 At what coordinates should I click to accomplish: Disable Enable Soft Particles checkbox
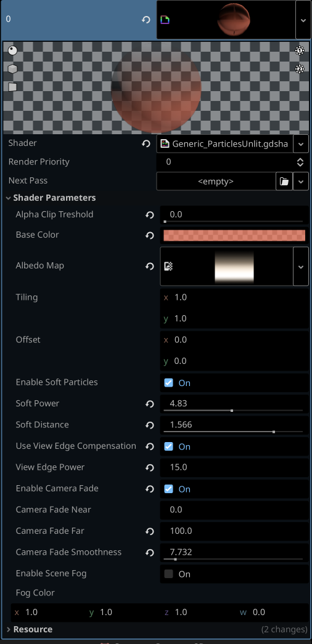tap(168, 383)
